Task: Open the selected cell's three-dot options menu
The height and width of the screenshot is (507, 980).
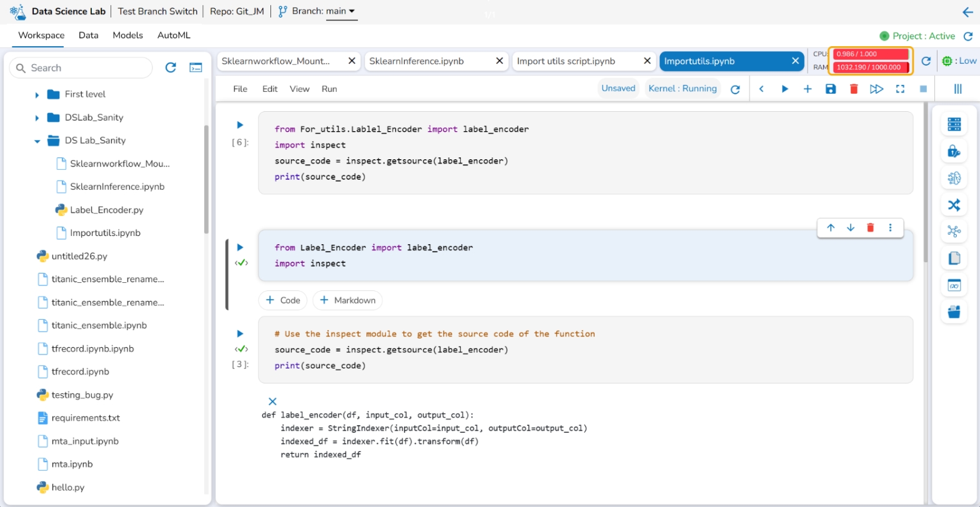Action: click(x=890, y=228)
